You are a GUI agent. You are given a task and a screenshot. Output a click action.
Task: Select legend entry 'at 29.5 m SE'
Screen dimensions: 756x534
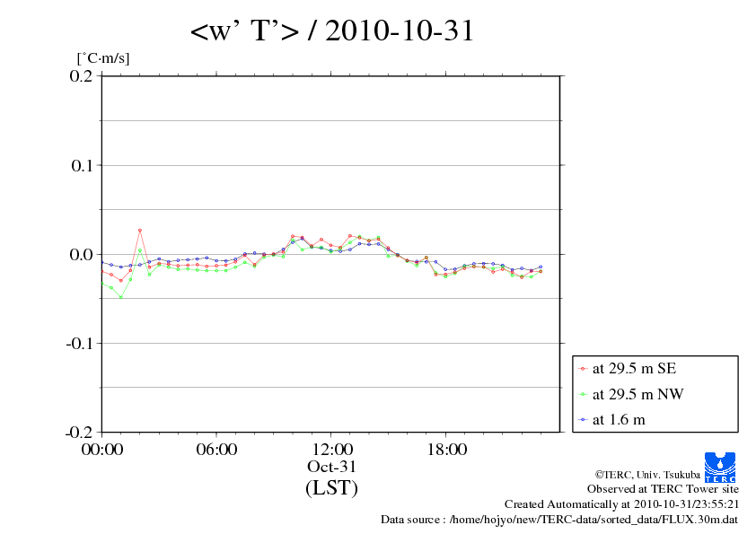pyautogui.click(x=634, y=369)
